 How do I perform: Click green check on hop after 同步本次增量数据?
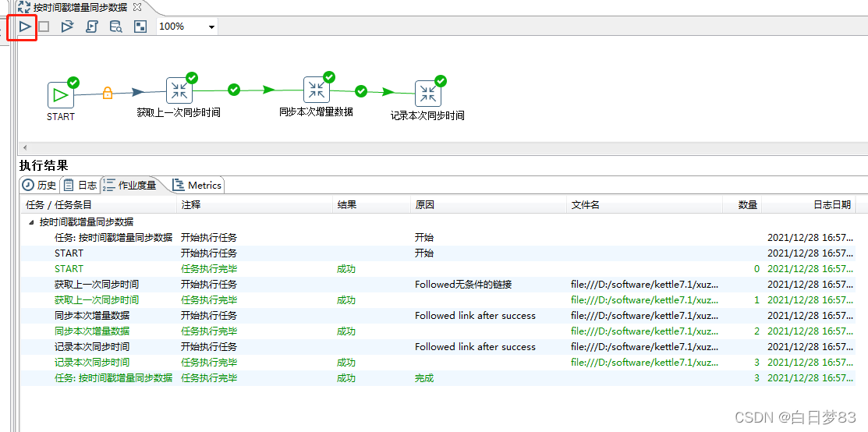(361, 90)
